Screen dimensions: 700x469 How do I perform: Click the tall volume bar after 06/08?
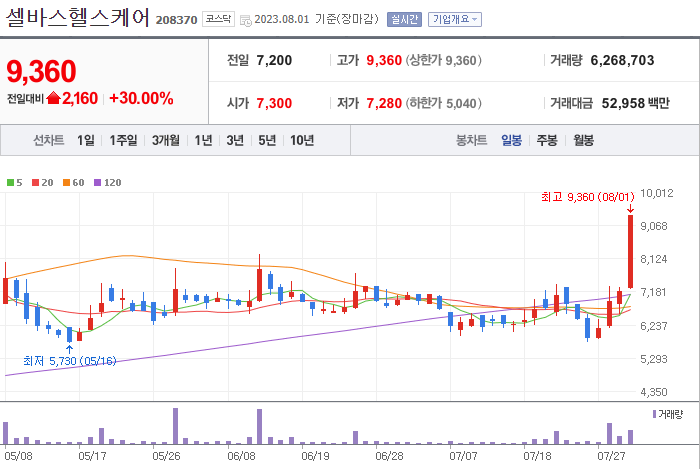coord(259,426)
